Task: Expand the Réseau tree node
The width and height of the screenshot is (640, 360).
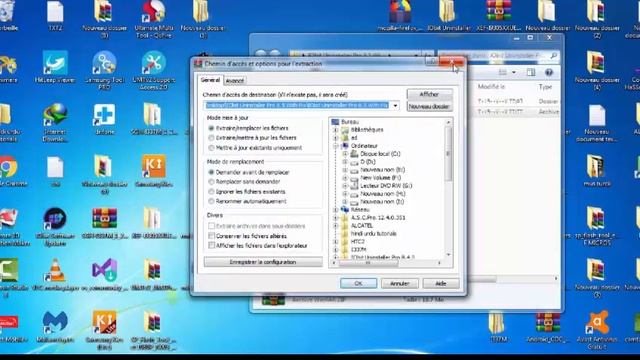Action: pyautogui.click(x=336, y=210)
